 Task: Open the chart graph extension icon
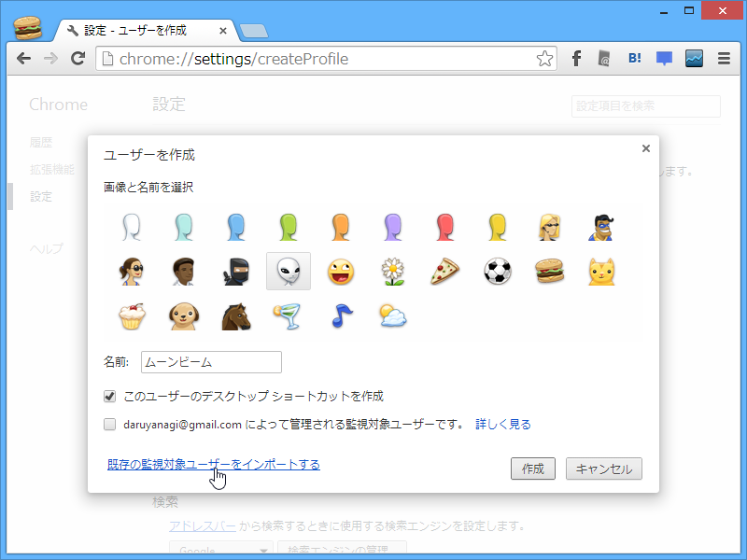tap(694, 59)
